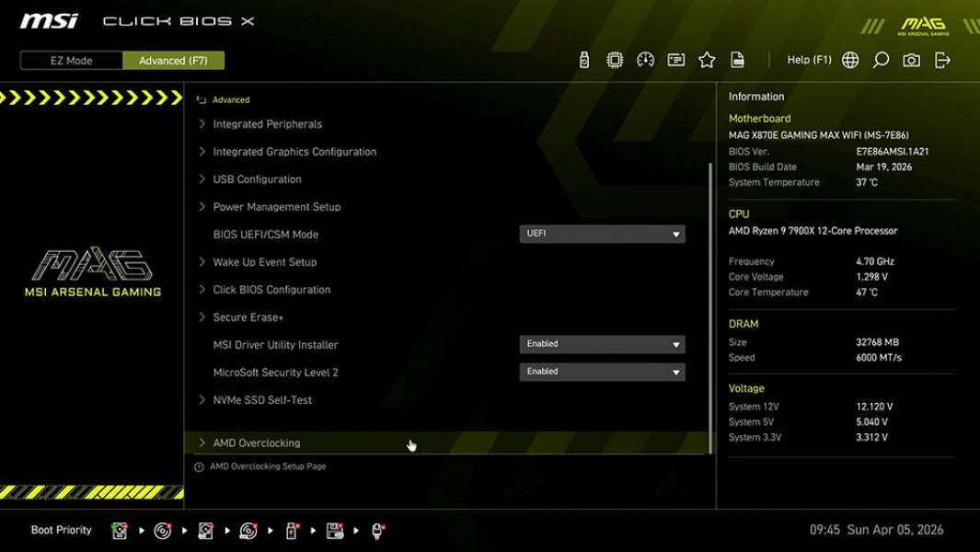Open the Favorites star icon
The width and height of the screenshot is (980, 552).
707,59
